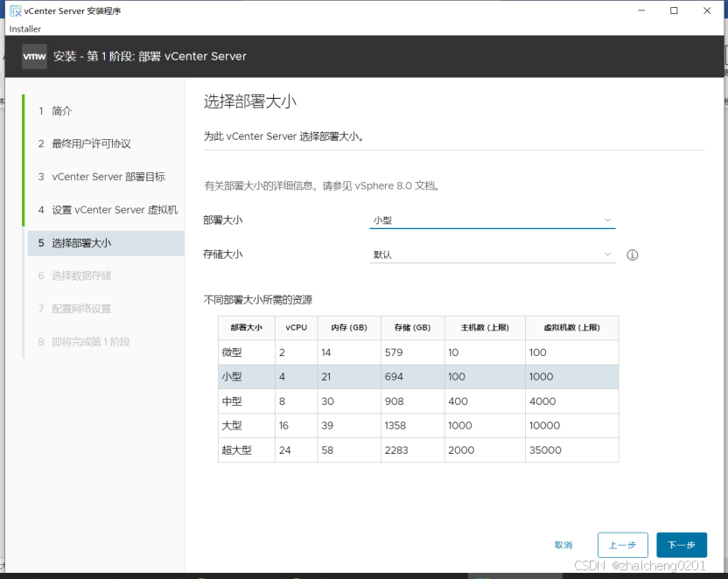
Task: Click the vSphere 8.0 文档 text
Action: click(396, 186)
